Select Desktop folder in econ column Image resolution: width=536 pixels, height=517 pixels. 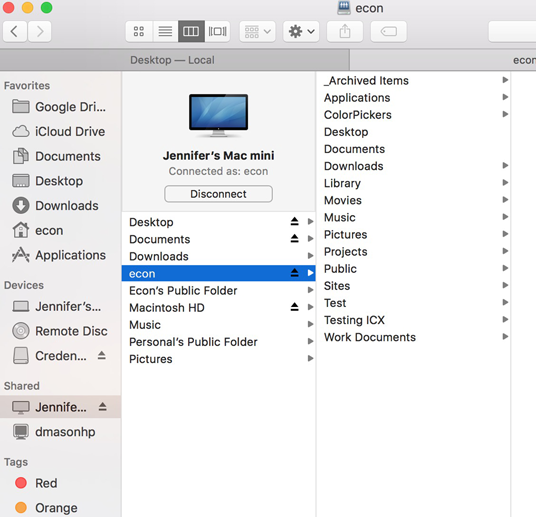414,132
